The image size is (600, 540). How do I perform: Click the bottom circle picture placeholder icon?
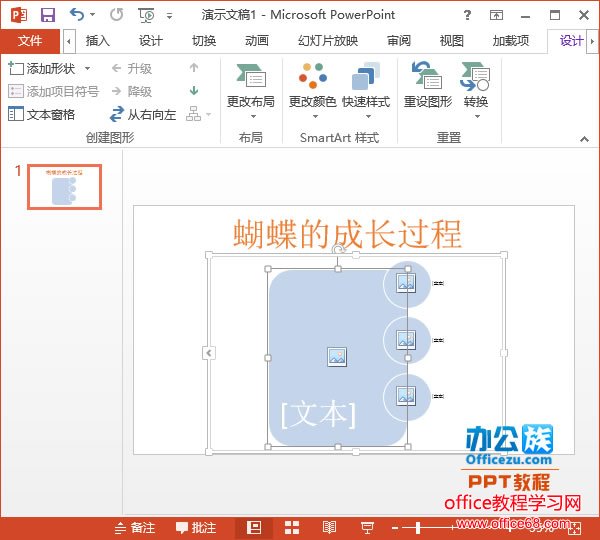[406, 396]
